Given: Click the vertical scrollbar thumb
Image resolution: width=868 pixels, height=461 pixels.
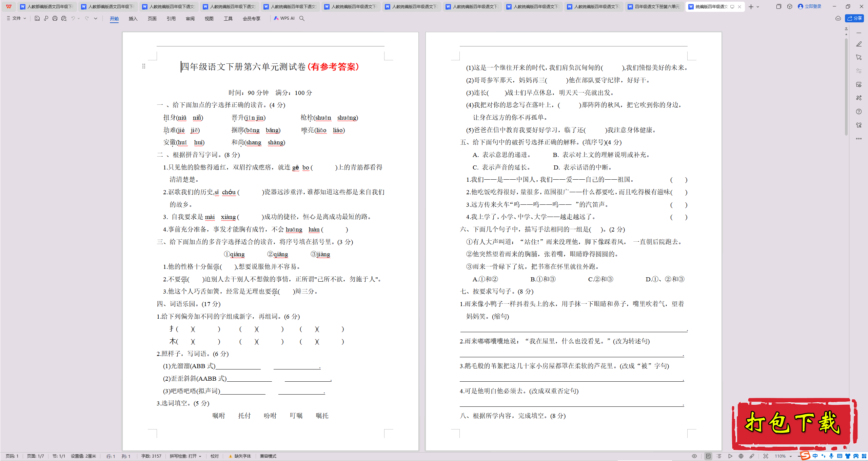Looking at the screenshot, I should [846, 86].
